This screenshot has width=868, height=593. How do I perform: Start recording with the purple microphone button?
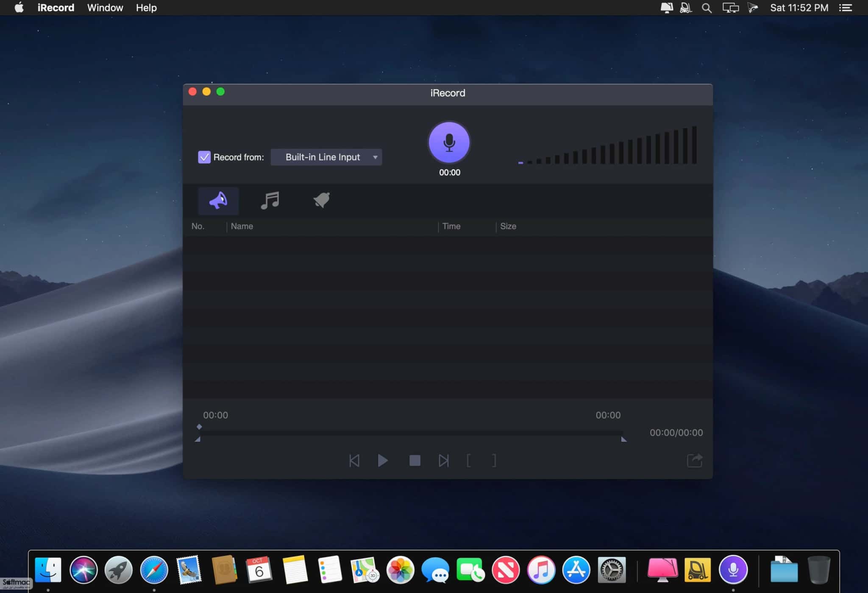coord(449,143)
